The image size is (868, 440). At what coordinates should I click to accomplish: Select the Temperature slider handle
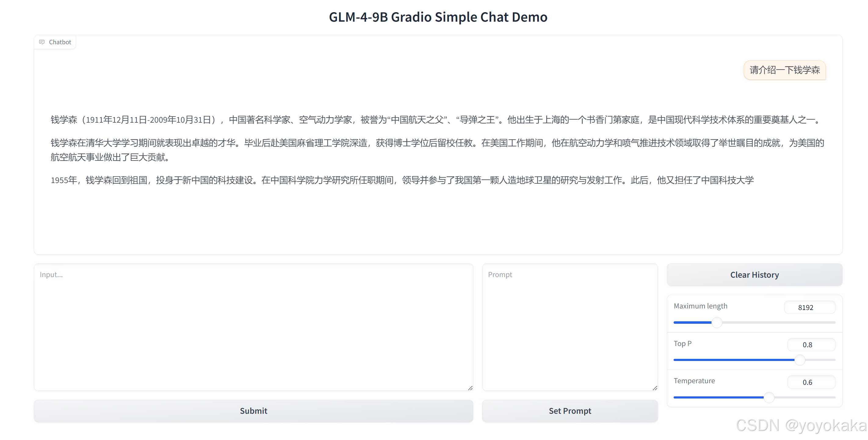(770, 398)
